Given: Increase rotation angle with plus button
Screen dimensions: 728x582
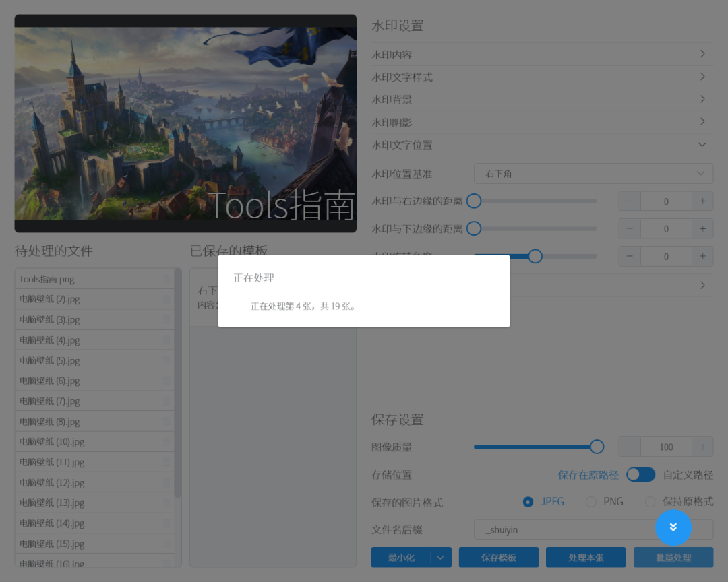Looking at the screenshot, I should [x=702, y=256].
